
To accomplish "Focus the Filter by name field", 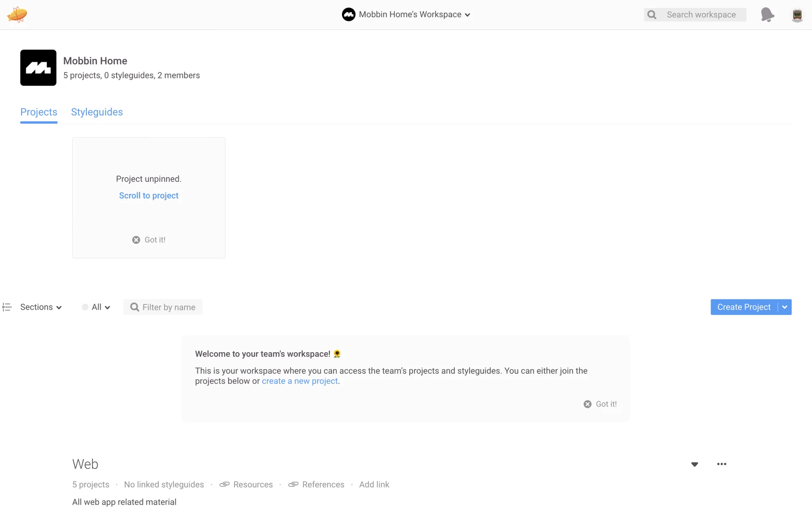I will (x=168, y=307).
